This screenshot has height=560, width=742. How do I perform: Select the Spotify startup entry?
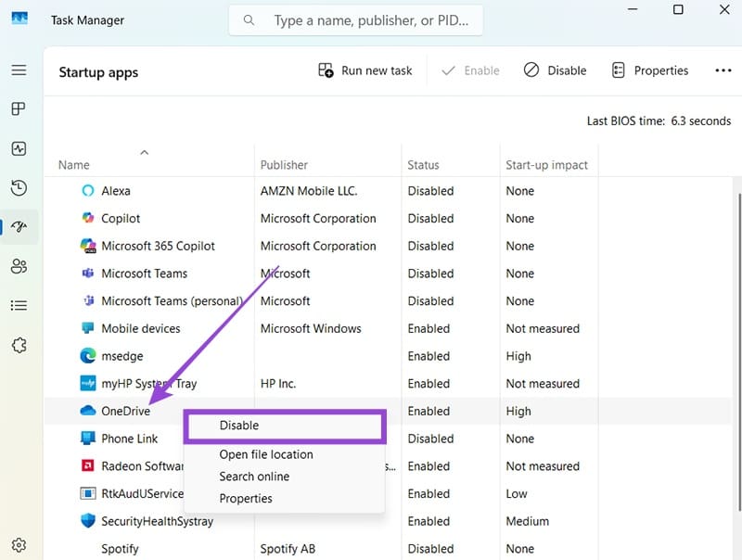120,549
